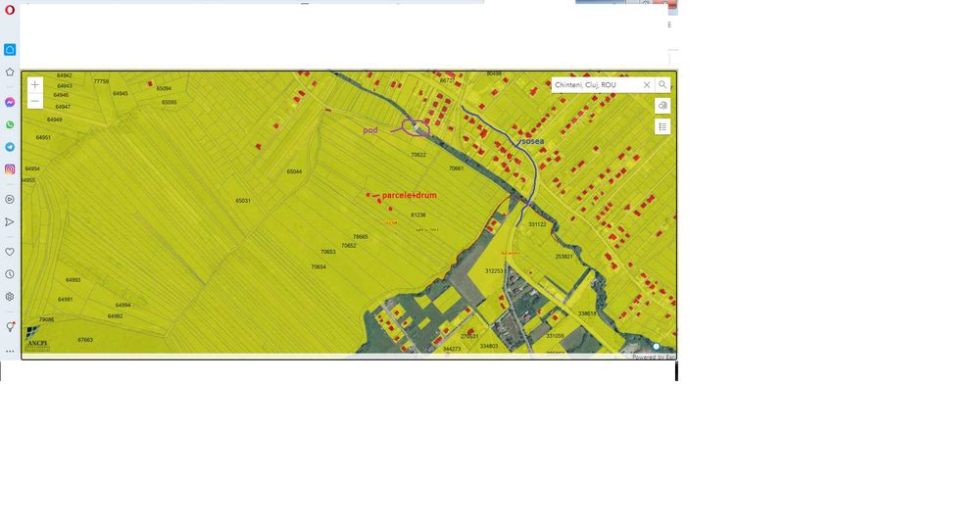Click parcel label 65031 on the map
The image size is (980, 525).
[x=243, y=201]
